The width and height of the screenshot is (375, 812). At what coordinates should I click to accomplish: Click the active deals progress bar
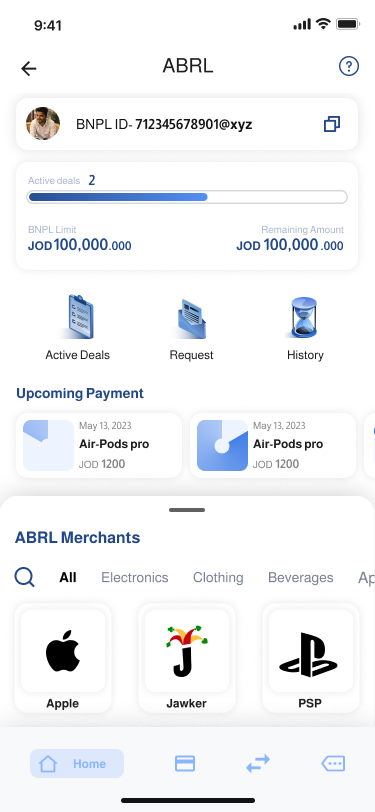coord(187,197)
